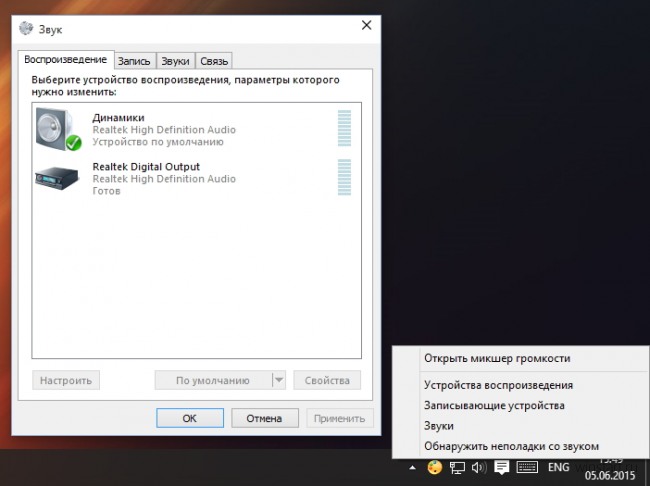Click the Отмена button
The width and height of the screenshot is (650, 486).
264,418
